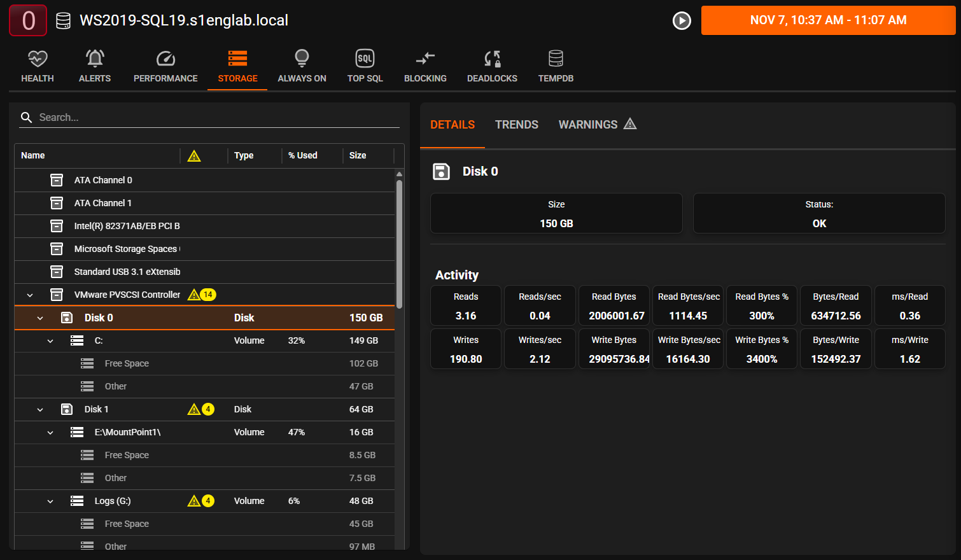Open the Deadlocks icon
This screenshot has height=560, width=961.
492,59
